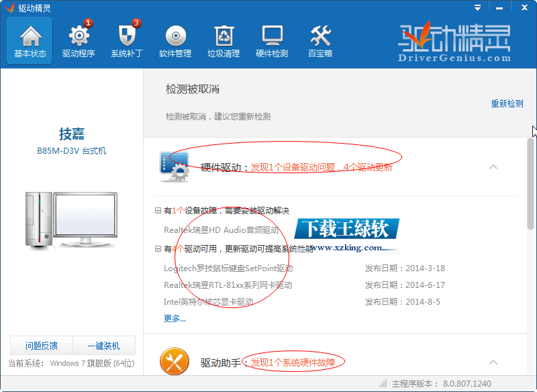Open the title bar dropdown menu icon
Screen dimensions: 537x392
point(477,7)
